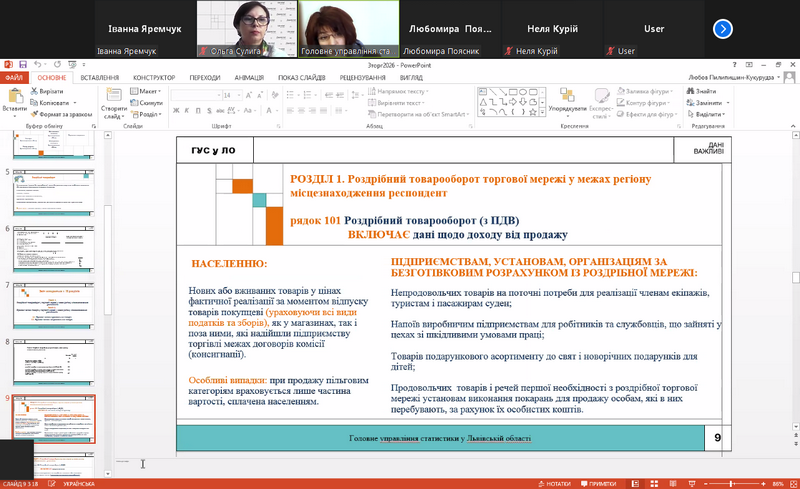Open Знайти (Find) with binoculars icon
Image resolution: width=800 pixels, height=489 pixels.
(702, 91)
